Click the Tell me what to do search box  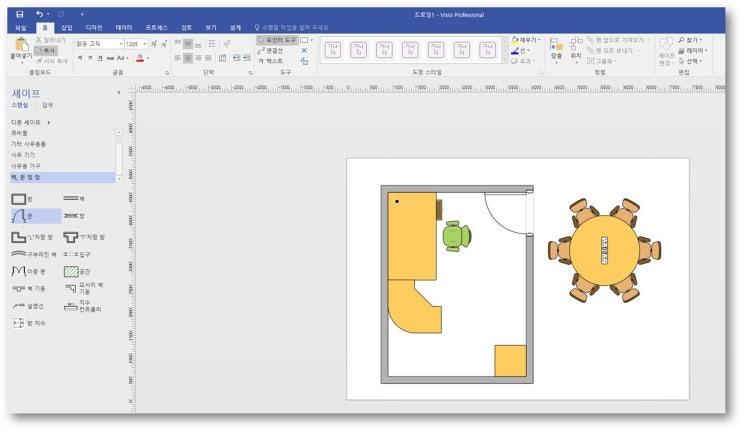click(291, 28)
